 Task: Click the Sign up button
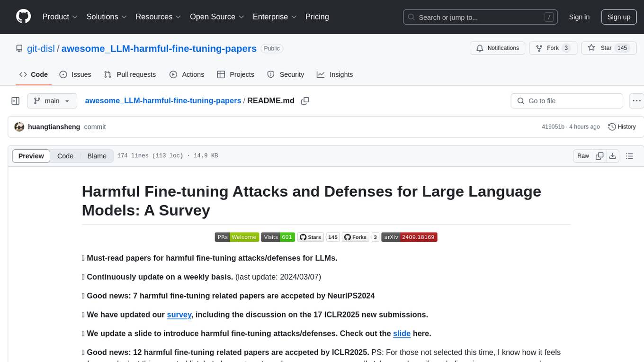click(x=619, y=17)
